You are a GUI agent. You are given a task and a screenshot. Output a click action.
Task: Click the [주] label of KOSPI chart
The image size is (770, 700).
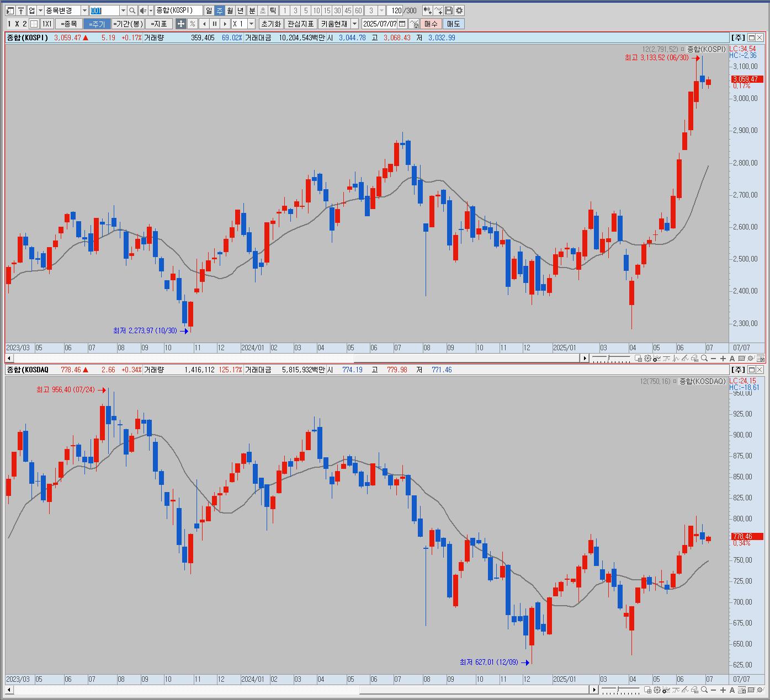click(737, 38)
